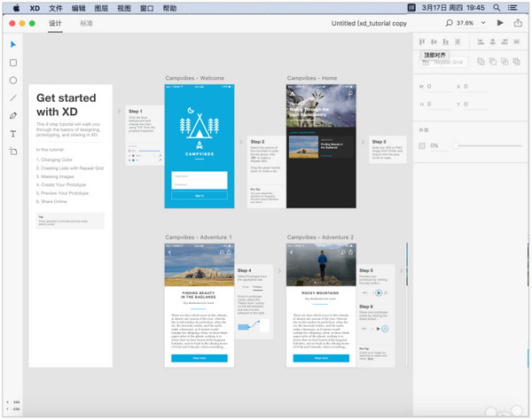532x420 pixels.
Task: Click the Align Left icon
Action: point(481,42)
